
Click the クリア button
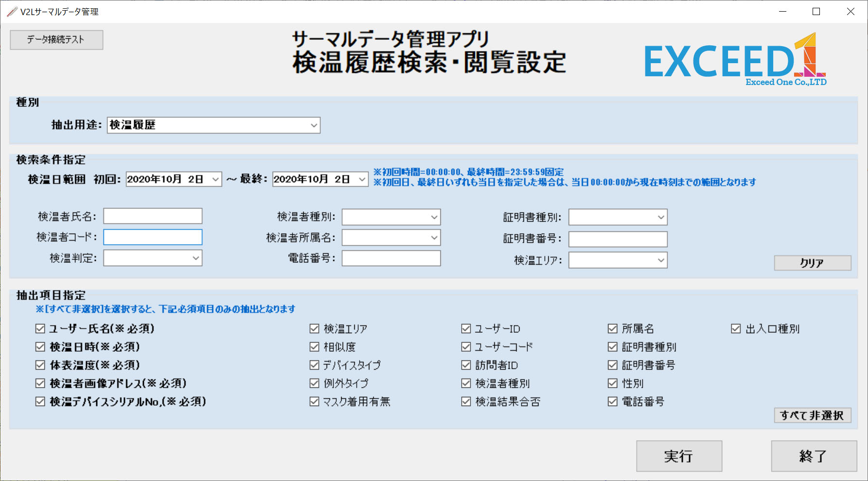pos(812,263)
